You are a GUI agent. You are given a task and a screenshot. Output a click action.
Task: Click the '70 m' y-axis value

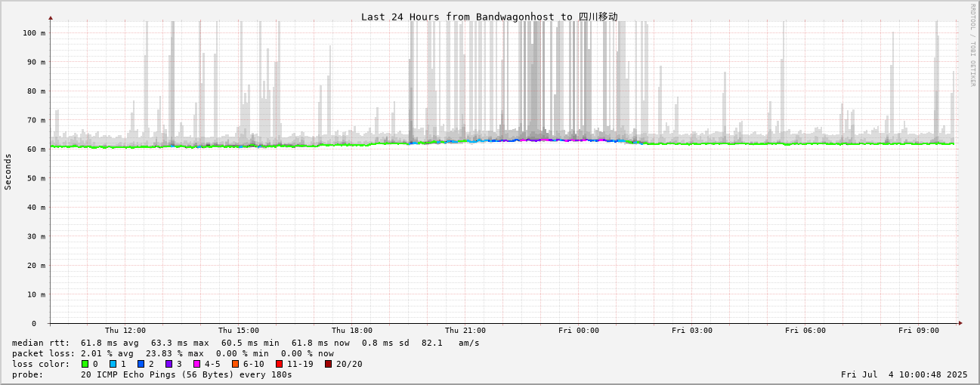pos(36,120)
